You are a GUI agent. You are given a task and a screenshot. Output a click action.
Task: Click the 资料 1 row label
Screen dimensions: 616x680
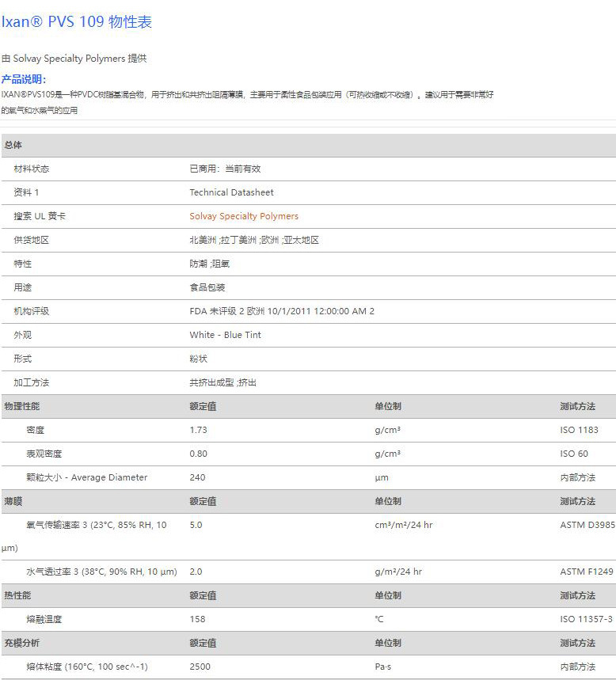26,192
